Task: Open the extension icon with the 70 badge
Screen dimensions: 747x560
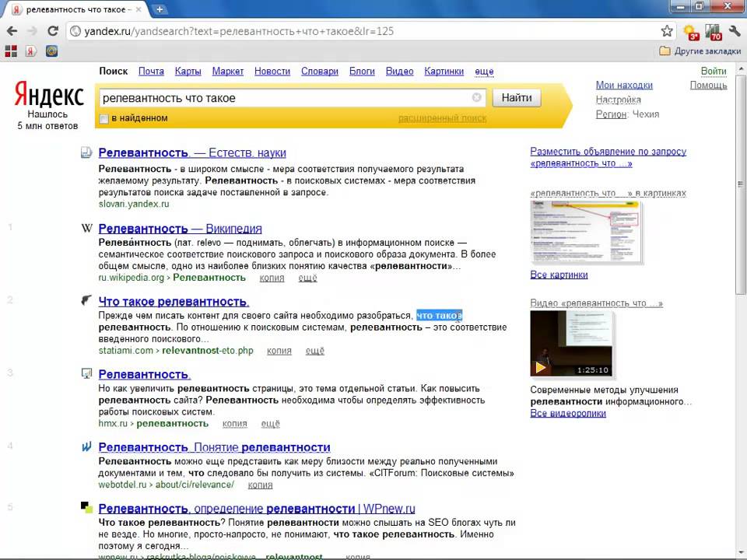Action: pyautogui.click(x=714, y=33)
